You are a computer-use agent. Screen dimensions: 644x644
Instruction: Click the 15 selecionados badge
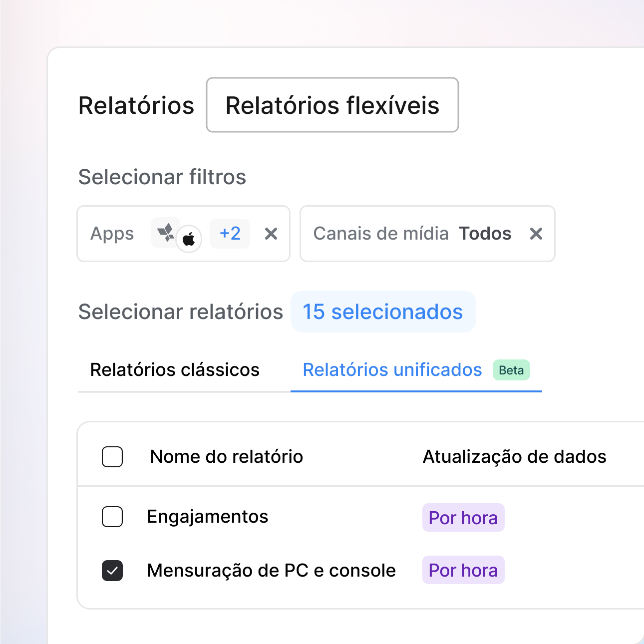coord(383,312)
